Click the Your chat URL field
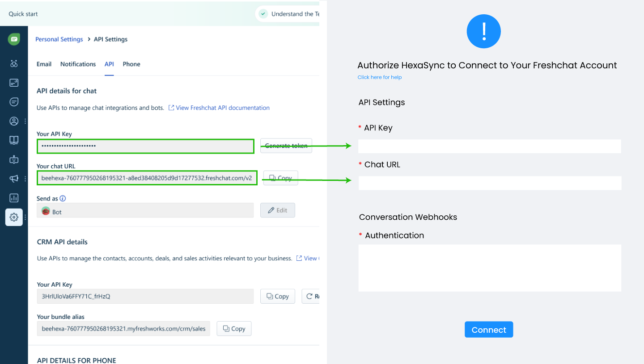Viewport: 644px width, 364px height. click(x=147, y=178)
